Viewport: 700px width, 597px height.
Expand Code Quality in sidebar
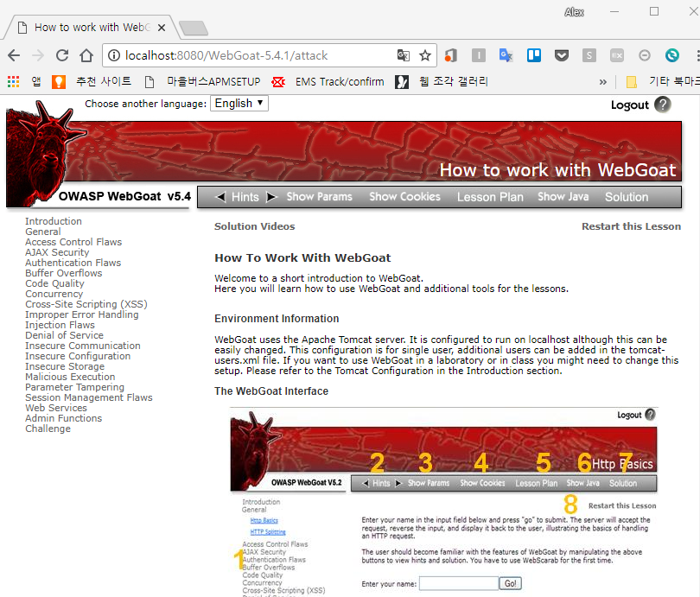54,283
